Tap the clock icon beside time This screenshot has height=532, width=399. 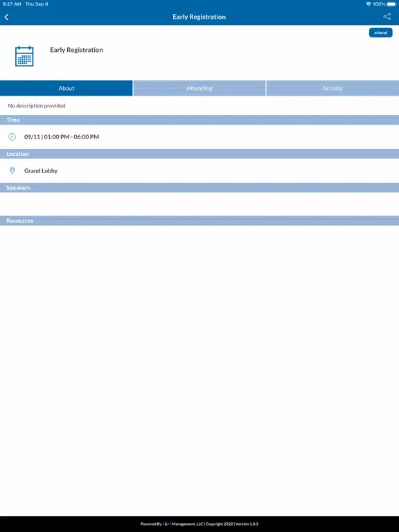[12, 136]
